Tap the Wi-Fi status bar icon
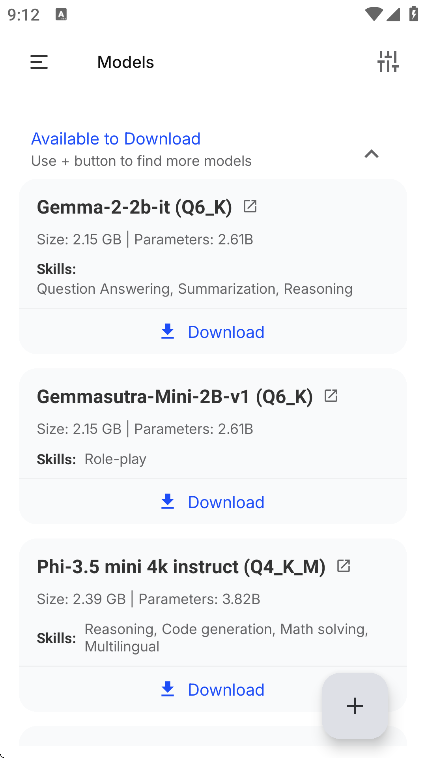 click(373, 15)
